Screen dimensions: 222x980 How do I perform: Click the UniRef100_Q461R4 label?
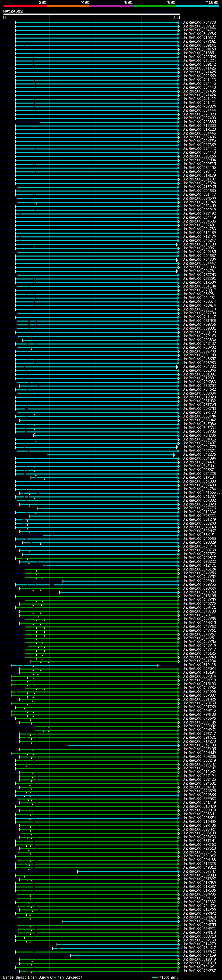(199, 569)
